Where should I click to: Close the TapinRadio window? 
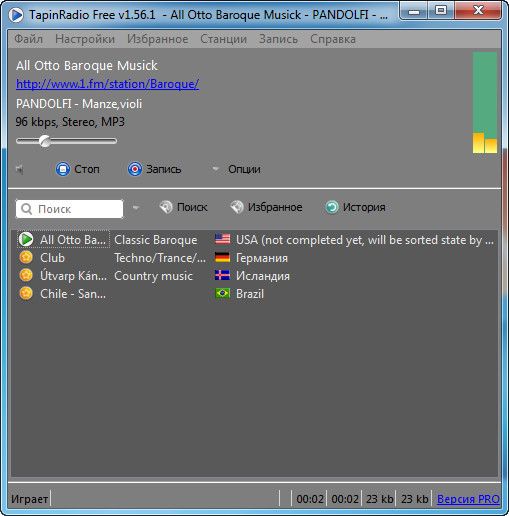pos(478,12)
